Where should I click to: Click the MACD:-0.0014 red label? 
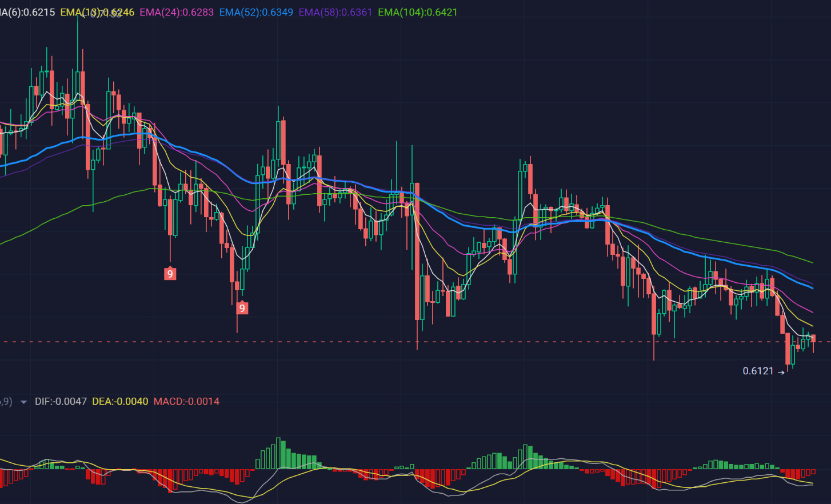tap(186, 401)
